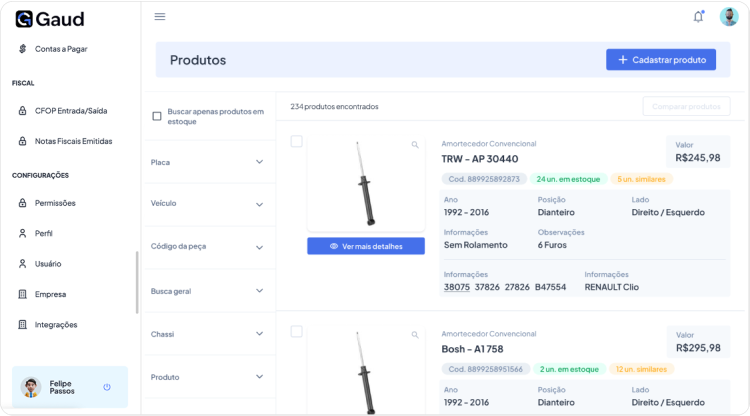The width and height of the screenshot is (750, 416).
Task: Click the Cadastrar produto button
Action: point(661,60)
